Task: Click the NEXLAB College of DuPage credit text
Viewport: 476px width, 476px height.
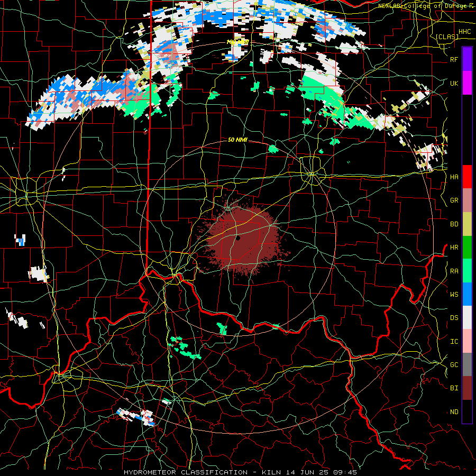Action: click(x=426, y=6)
